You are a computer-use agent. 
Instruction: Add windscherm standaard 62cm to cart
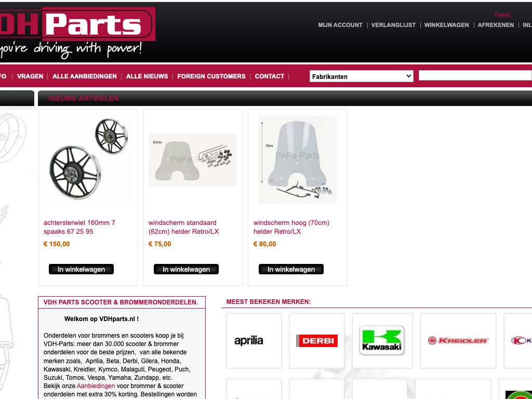pos(187,269)
